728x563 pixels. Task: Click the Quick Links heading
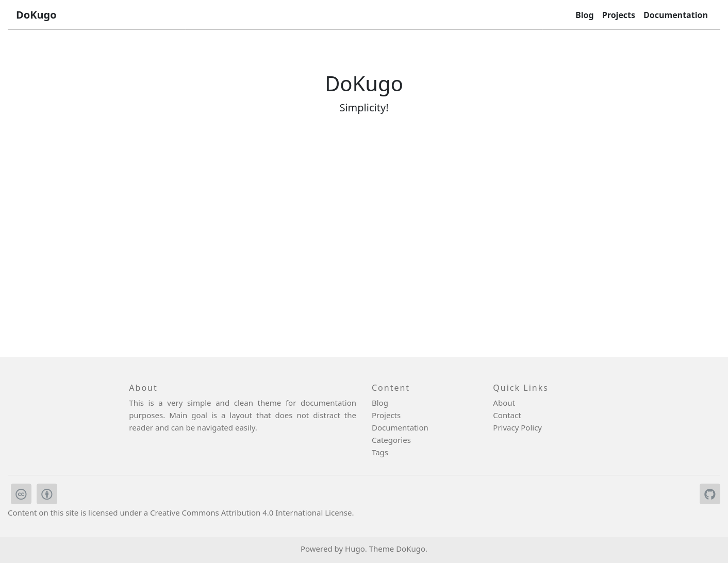click(x=520, y=388)
